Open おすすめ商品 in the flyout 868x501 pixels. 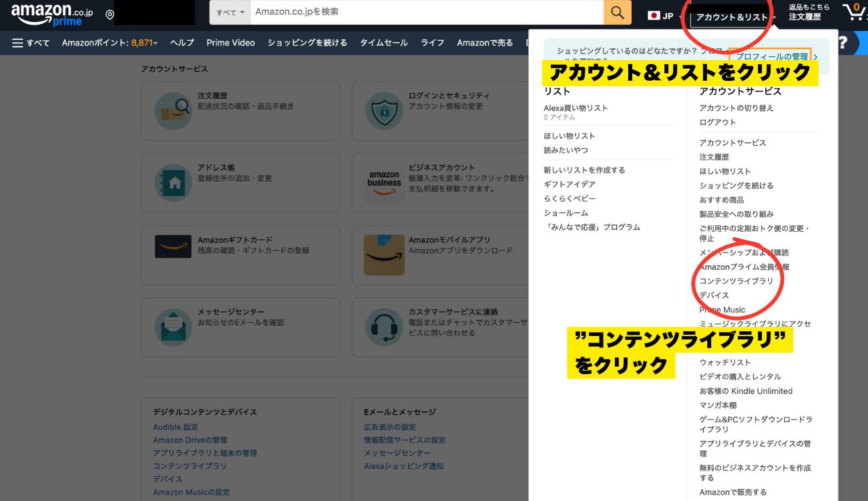point(721,200)
